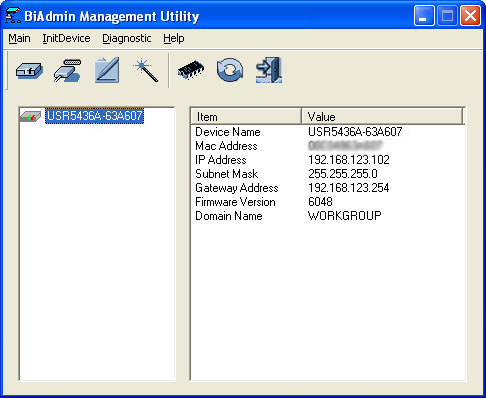Screen dimensions: 486x398
Task: Open the InitDevice menu
Action: pyautogui.click(x=66, y=38)
